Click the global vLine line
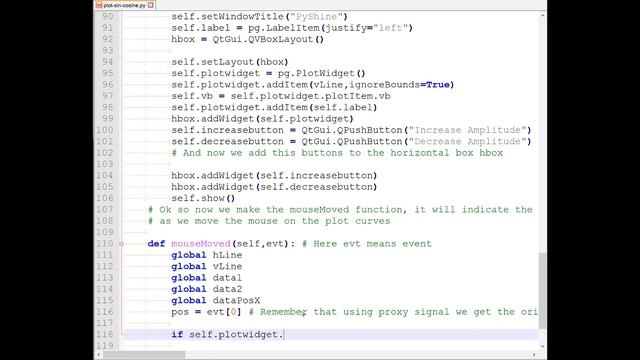 point(207,267)
